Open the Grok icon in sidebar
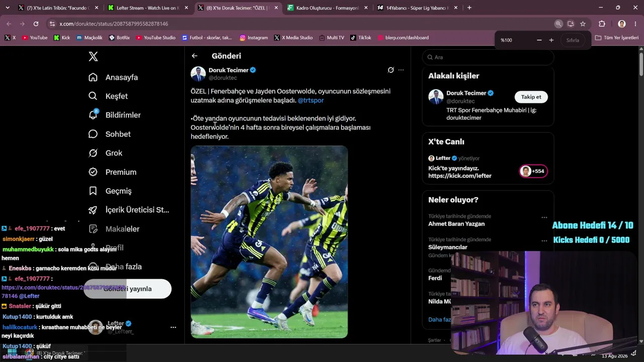Viewport: 644px width, 362px height. click(93, 153)
